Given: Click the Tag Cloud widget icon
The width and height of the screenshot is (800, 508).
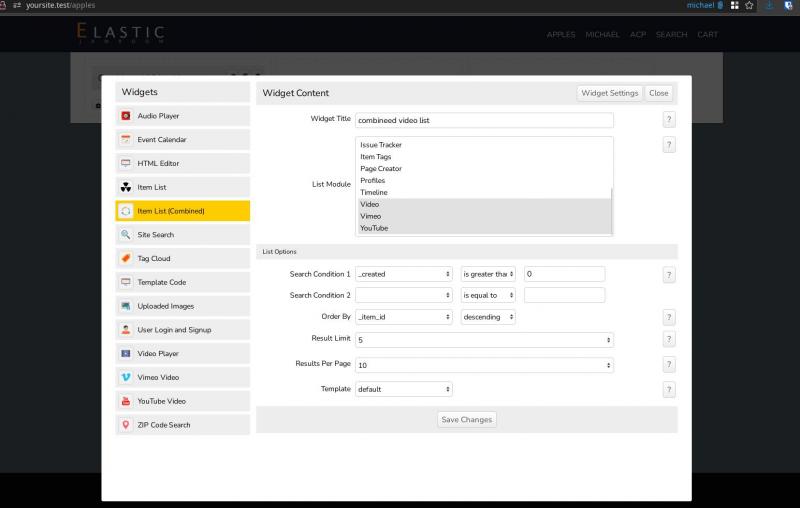Looking at the screenshot, I should pos(126,258).
